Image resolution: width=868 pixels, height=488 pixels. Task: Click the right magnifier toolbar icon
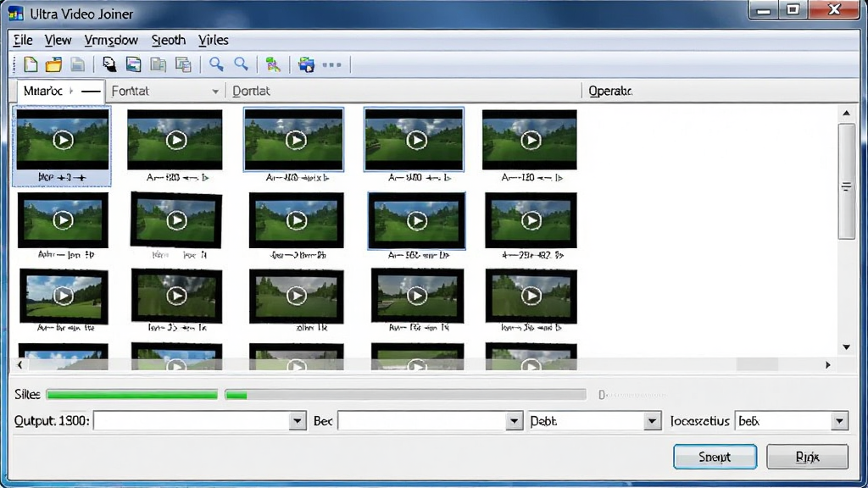[241, 64]
